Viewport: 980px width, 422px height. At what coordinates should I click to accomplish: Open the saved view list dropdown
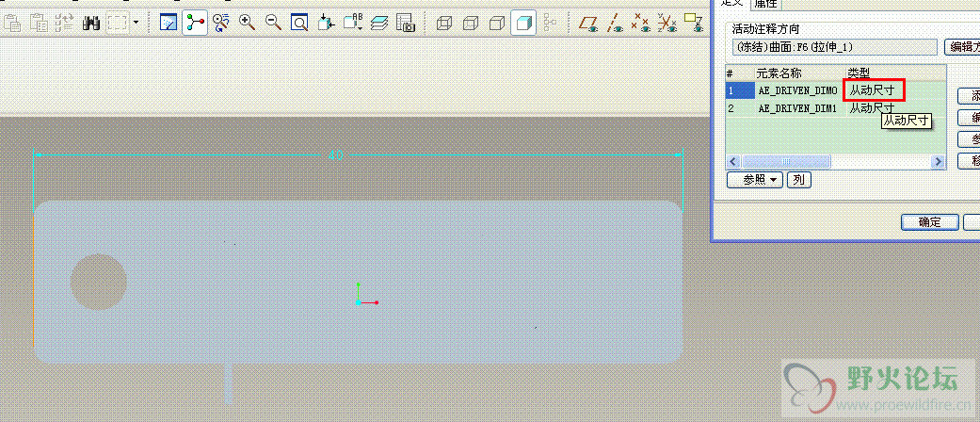click(353, 24)
